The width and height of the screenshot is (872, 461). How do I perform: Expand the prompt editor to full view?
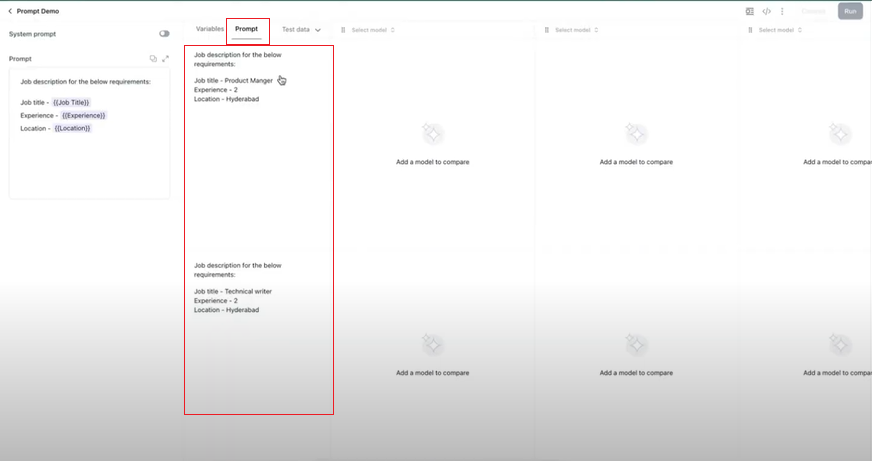[x=165, y=58]
